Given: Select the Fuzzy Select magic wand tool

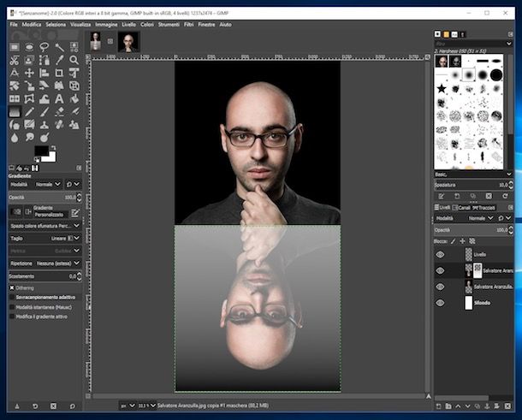Looking at the screenshot, I should click(59, 47).
